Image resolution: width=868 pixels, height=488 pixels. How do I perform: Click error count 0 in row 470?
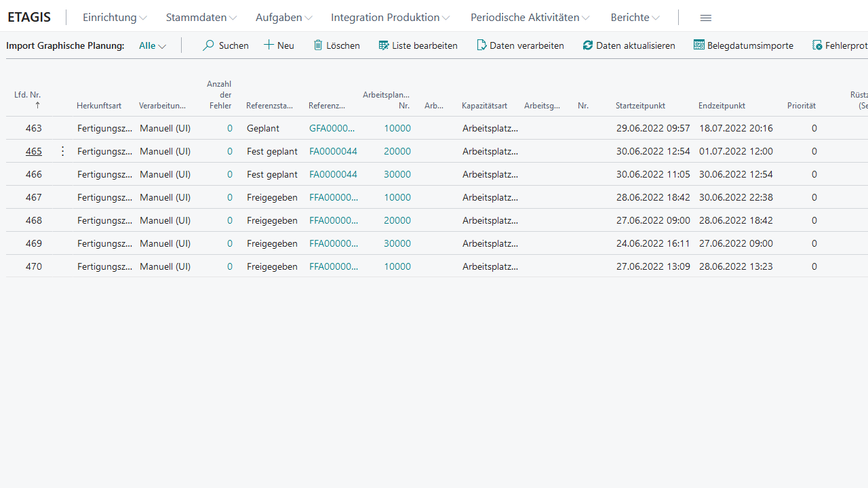(230, 266)
